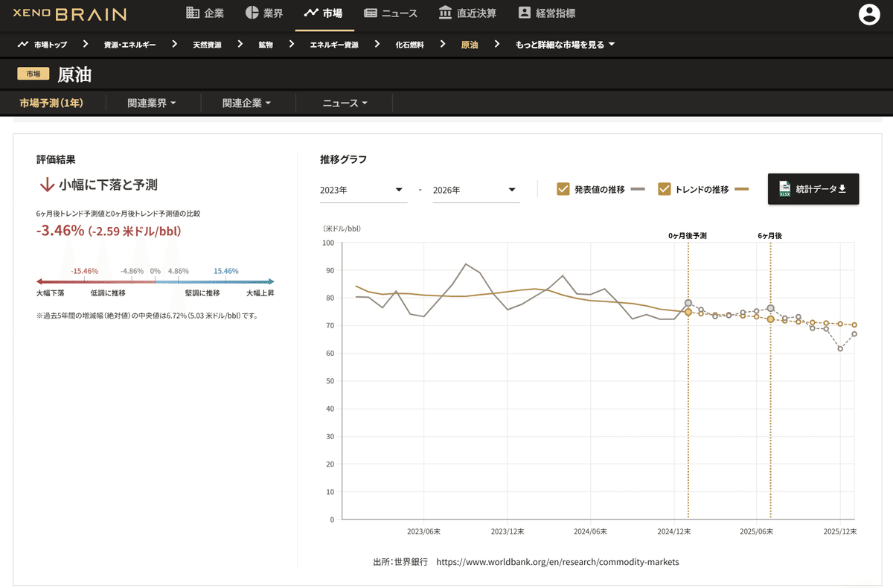
Task: Expand もっと詳細な市場を見る dropdown
Action: (x=566, y=45)
